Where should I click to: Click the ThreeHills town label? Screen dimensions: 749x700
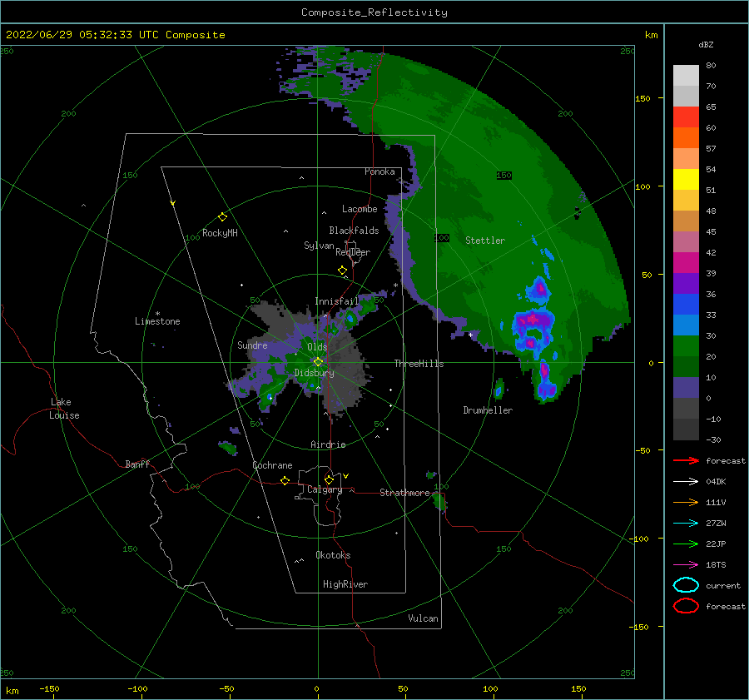tap(419, 364)
